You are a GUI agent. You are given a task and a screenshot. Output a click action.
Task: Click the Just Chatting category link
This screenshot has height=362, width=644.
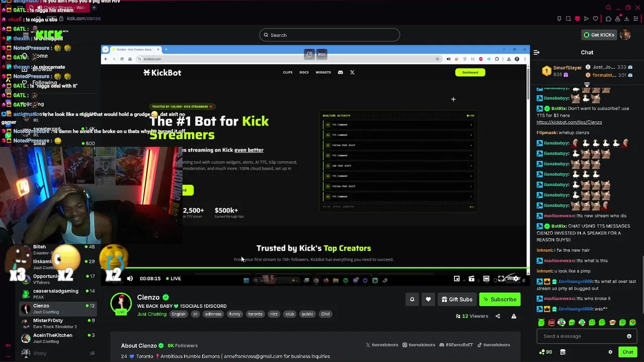(152, 314)
